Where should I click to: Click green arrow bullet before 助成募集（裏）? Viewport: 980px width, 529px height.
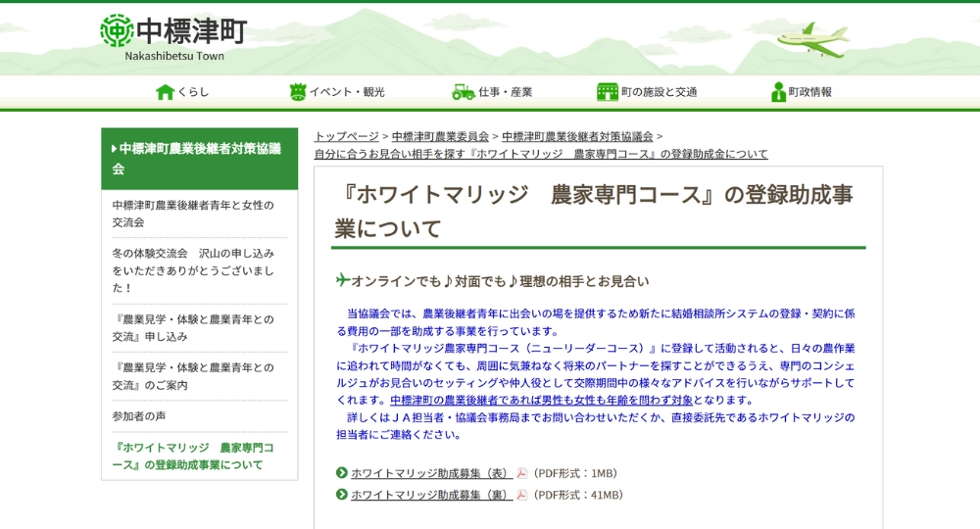(341, 494)
